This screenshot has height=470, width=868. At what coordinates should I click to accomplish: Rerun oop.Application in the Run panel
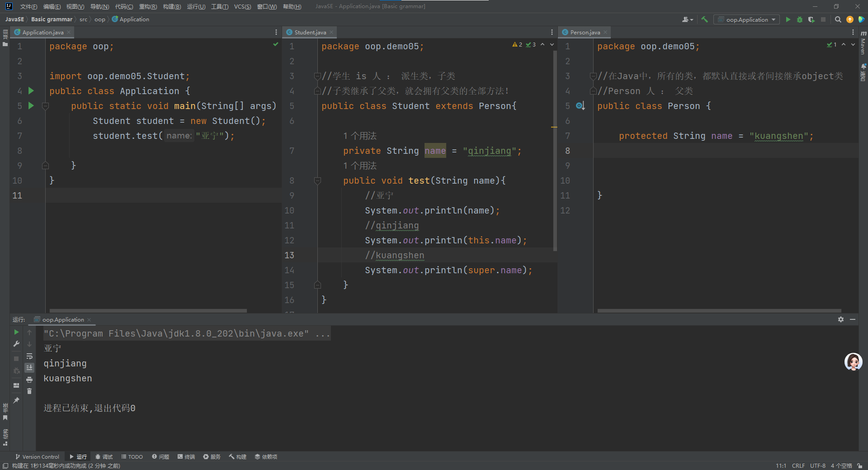tap(16, 332)
